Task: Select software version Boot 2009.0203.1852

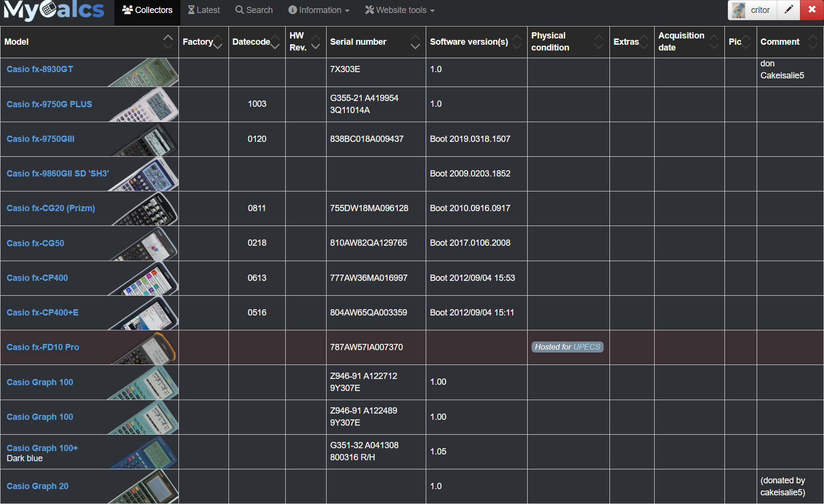Action: (x=470, y=174)
